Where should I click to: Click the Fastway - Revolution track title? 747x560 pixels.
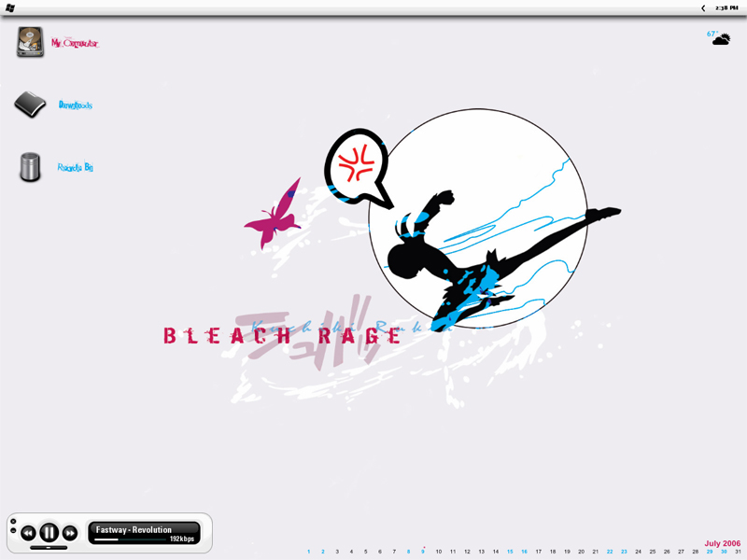(x=134, y=529)
